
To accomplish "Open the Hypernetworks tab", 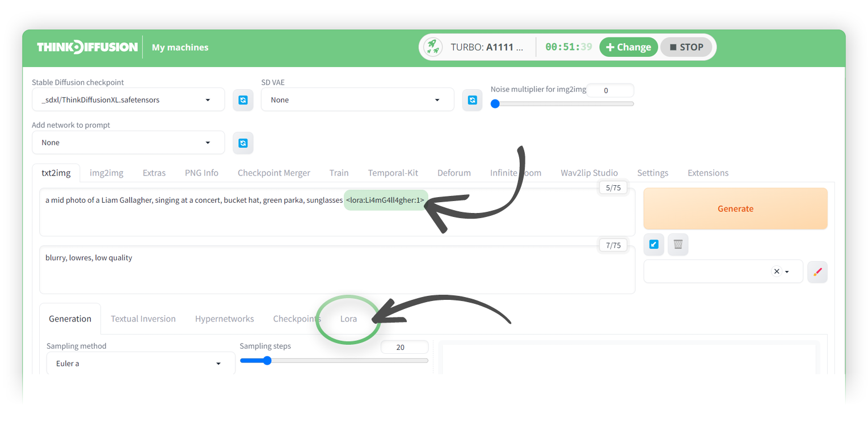I will point(225,319).
